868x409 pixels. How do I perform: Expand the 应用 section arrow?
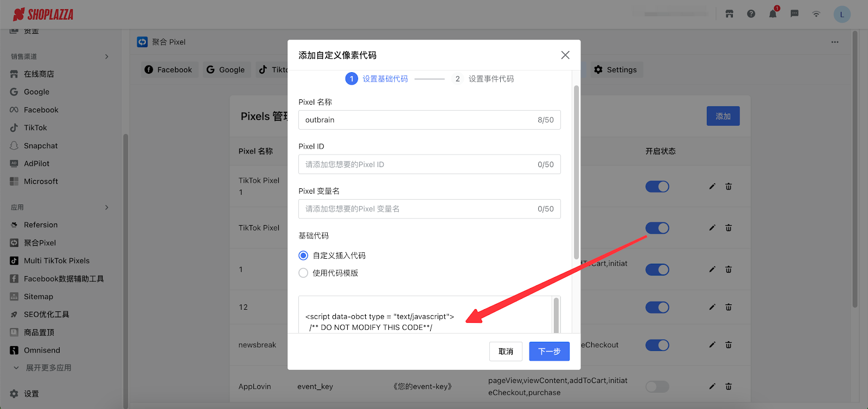point(106,207)
